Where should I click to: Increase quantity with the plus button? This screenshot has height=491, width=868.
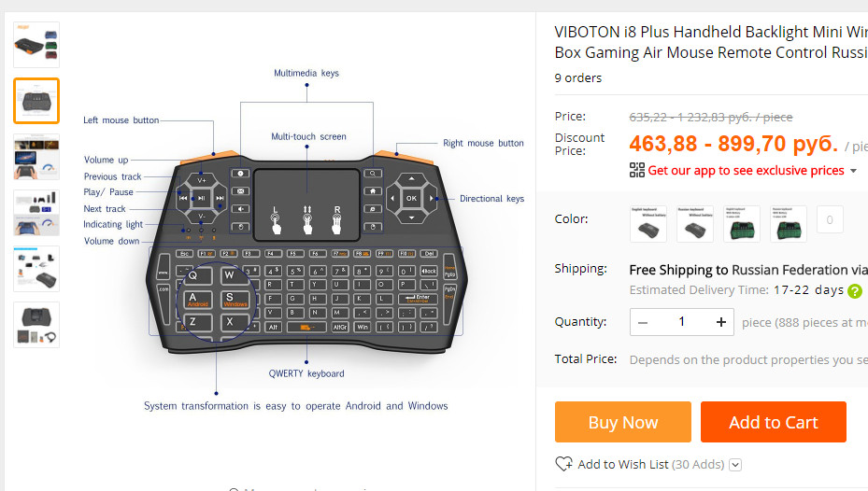pyautogui.click(x=721, y=322)
